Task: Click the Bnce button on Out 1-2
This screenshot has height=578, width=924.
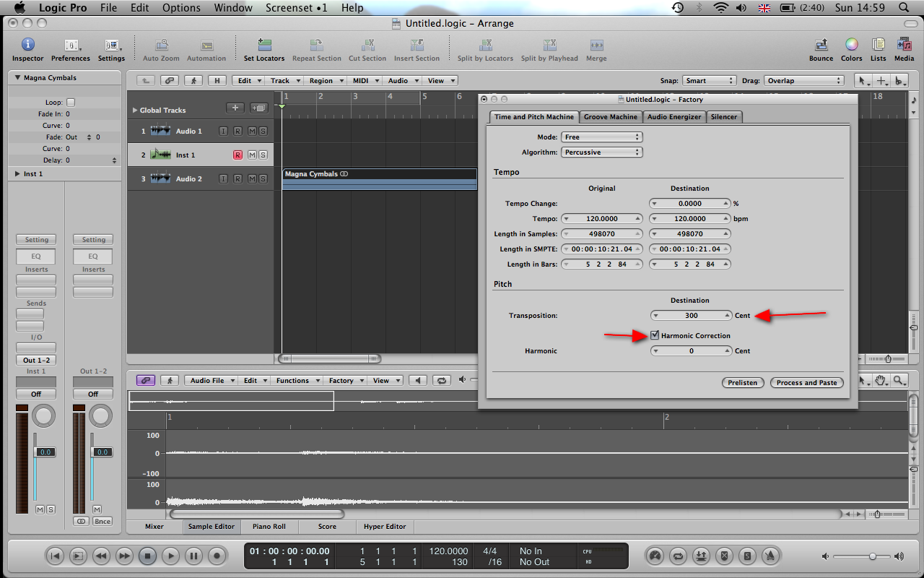Action: click(103, 521)
